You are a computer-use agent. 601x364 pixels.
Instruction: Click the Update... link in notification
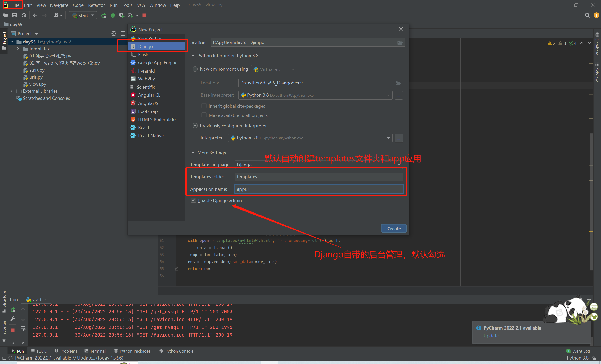(x=492, y=335)
